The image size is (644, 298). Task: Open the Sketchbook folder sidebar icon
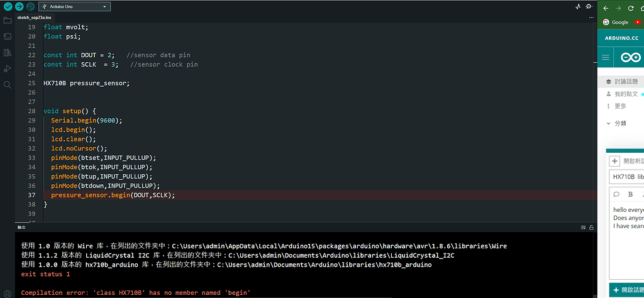pos(8,20)
